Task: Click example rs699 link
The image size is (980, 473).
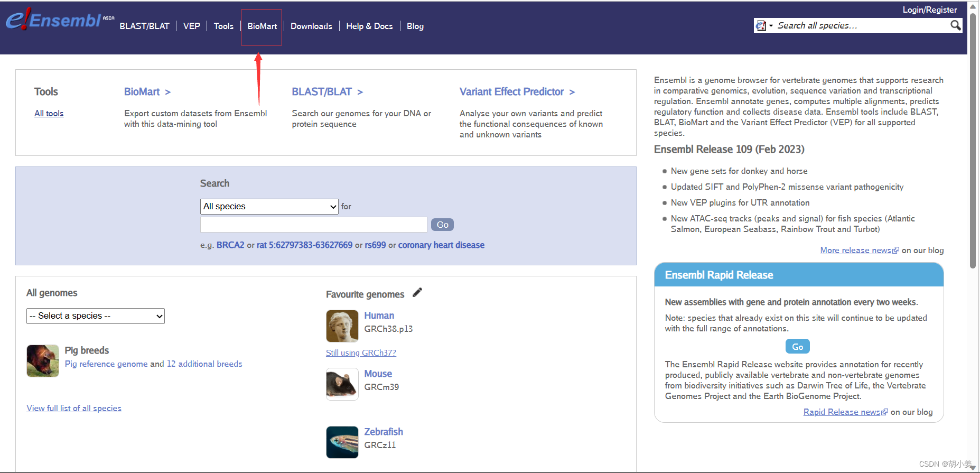Action: click(375, 245)
